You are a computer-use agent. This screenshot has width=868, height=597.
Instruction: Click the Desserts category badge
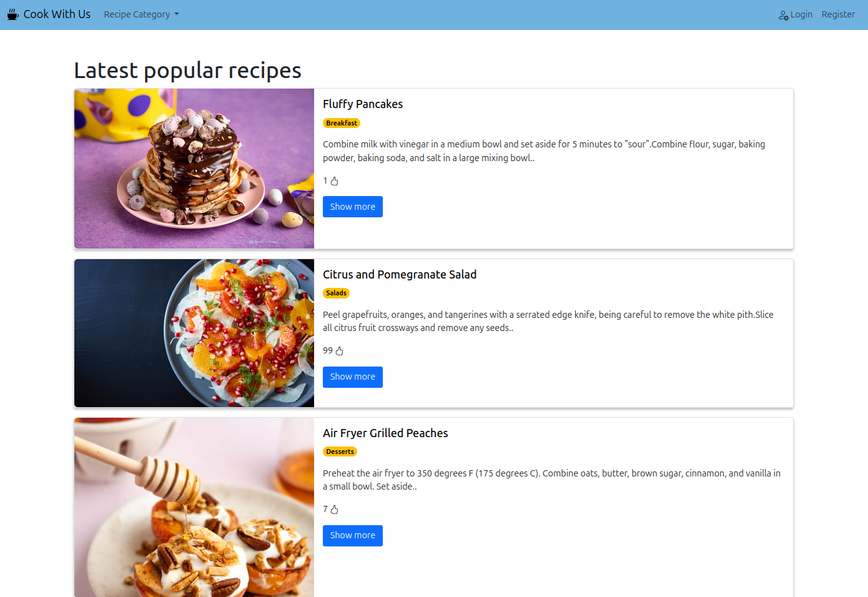click(340, 451)
